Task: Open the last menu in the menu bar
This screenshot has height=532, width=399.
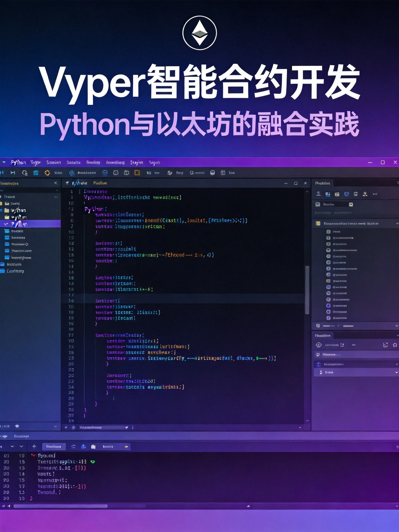Action: [154, 163]
